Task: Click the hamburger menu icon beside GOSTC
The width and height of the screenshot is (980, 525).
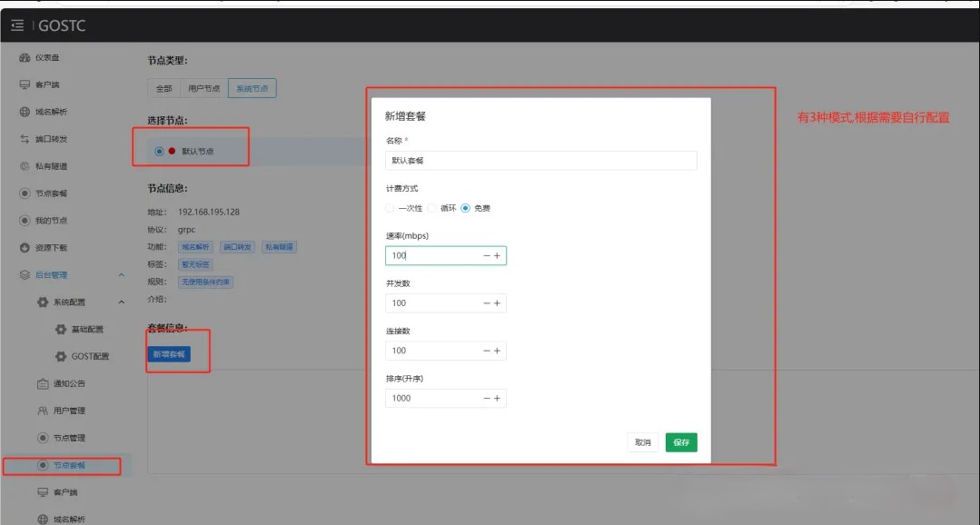Action: point(17,25)
